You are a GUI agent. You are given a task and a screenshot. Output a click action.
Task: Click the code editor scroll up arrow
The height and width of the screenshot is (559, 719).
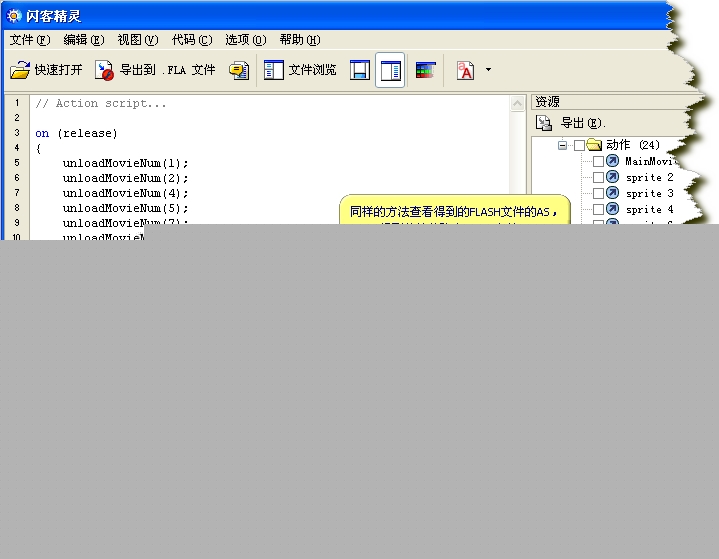[x=517, y=103]
